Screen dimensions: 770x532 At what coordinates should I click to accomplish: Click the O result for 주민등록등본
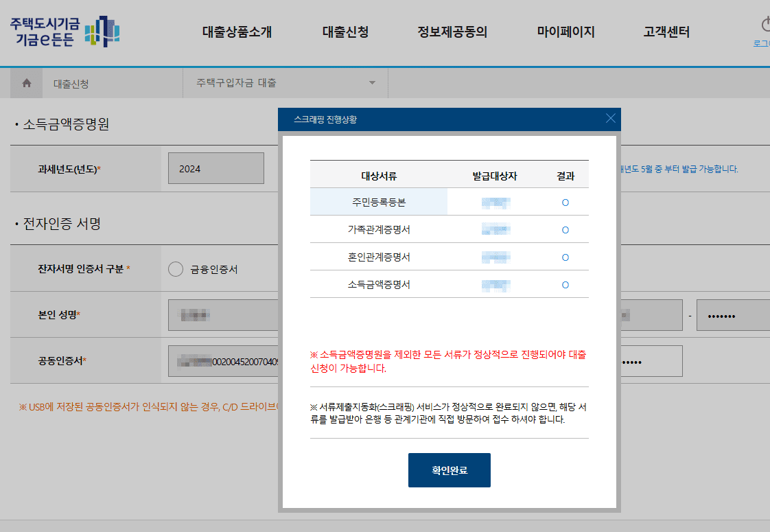pos(565,201)
